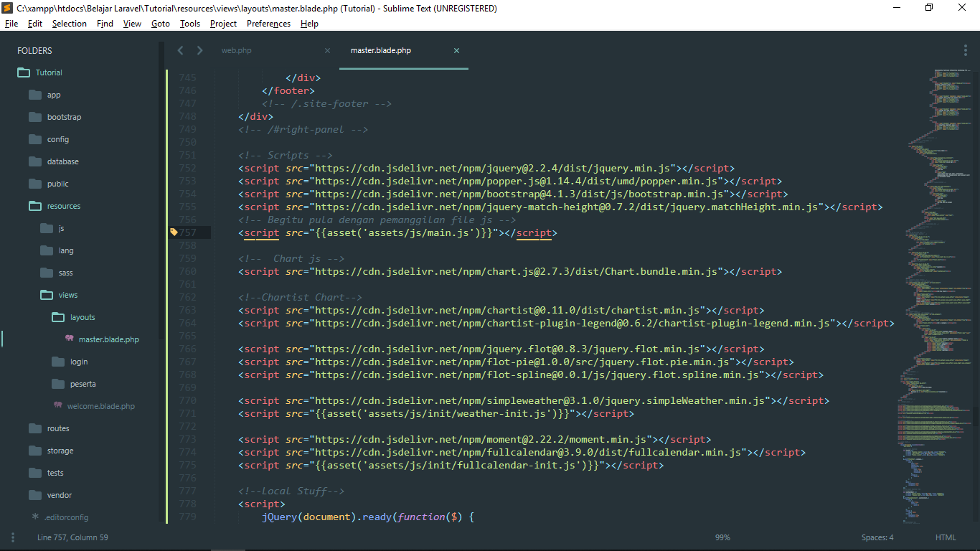Close the web.php tab
The width and height of the screenshot is (980, 551).
[x=327, y=50]
